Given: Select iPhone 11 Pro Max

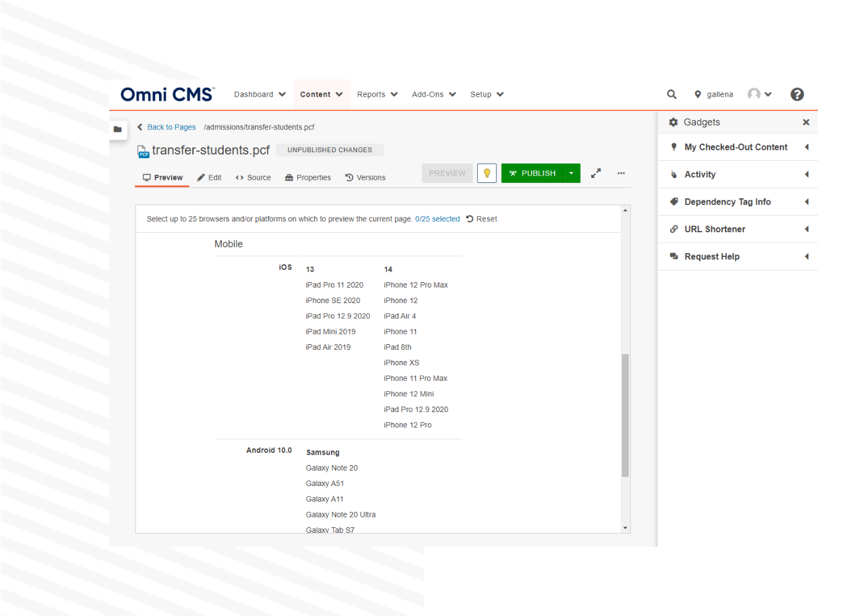Looking at the screenshot, I should (415, 378).
